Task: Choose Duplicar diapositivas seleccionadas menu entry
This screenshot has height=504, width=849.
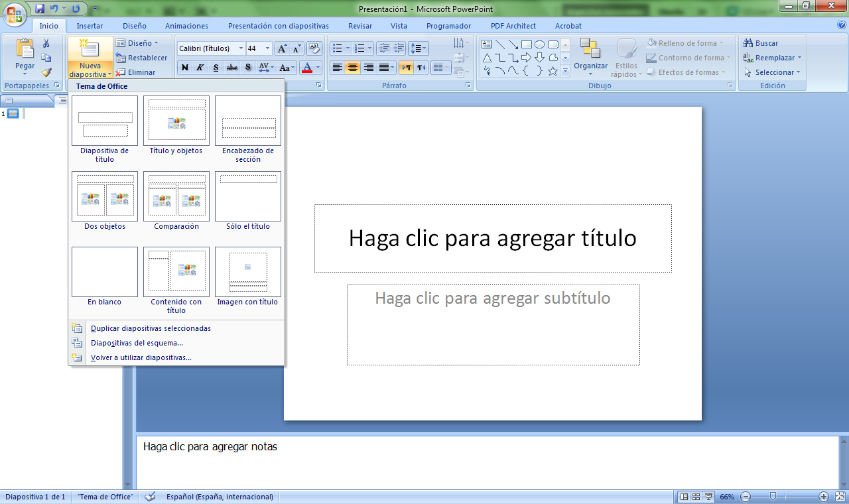Action: point(151,328)
